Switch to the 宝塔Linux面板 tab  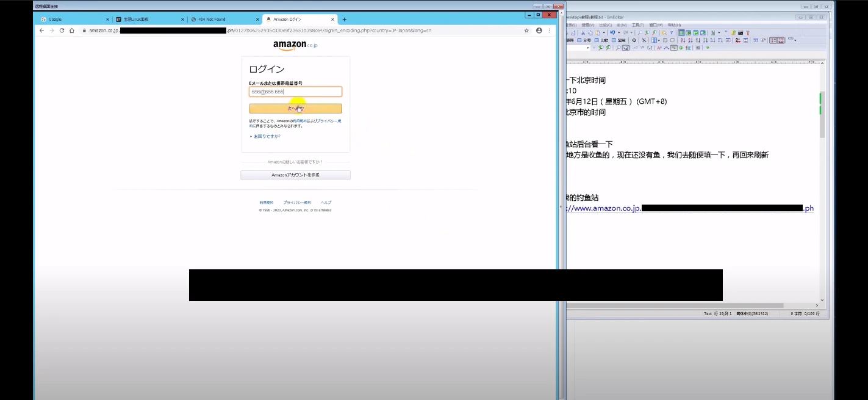point(149,20)
